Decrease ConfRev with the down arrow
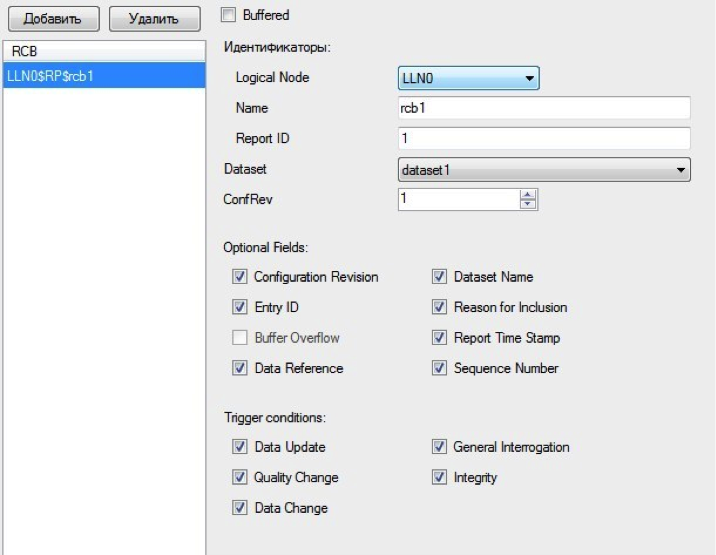 (x=527, y=204)
